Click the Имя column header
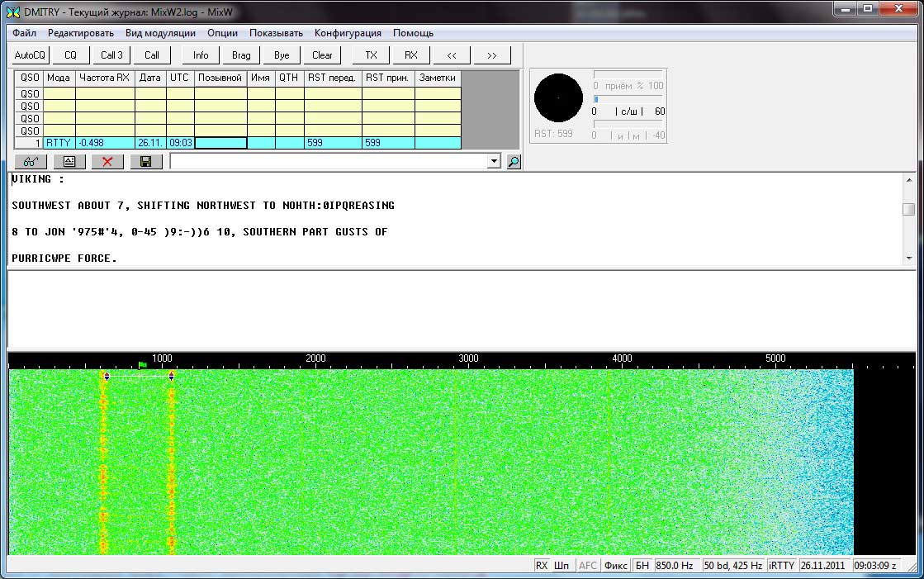This screenshot has height=579, width=924. click(x=261, y=78)
